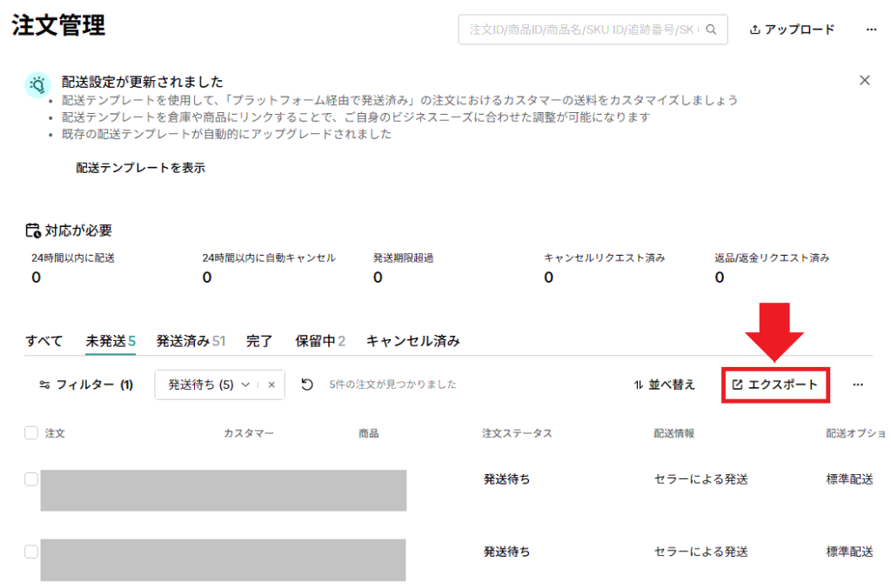Clear the 発送待ち filter with the x
Viewport: 891px width, 588px height.
click(x=271, y=384)
